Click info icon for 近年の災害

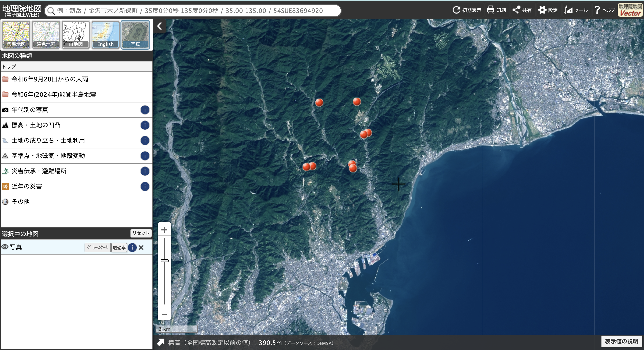coord(145,186)
